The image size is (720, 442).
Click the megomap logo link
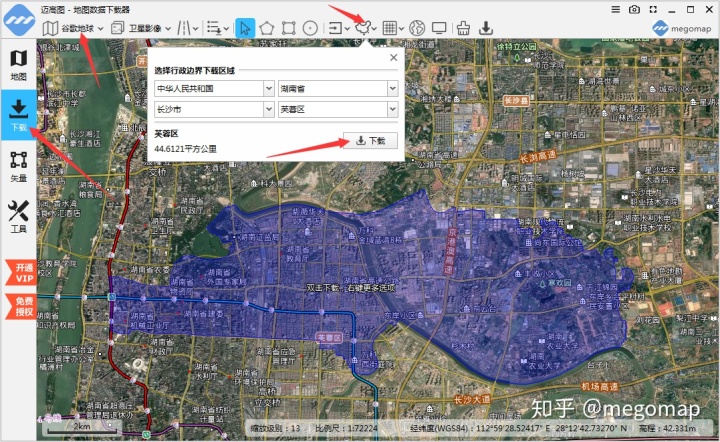(681, 28)
